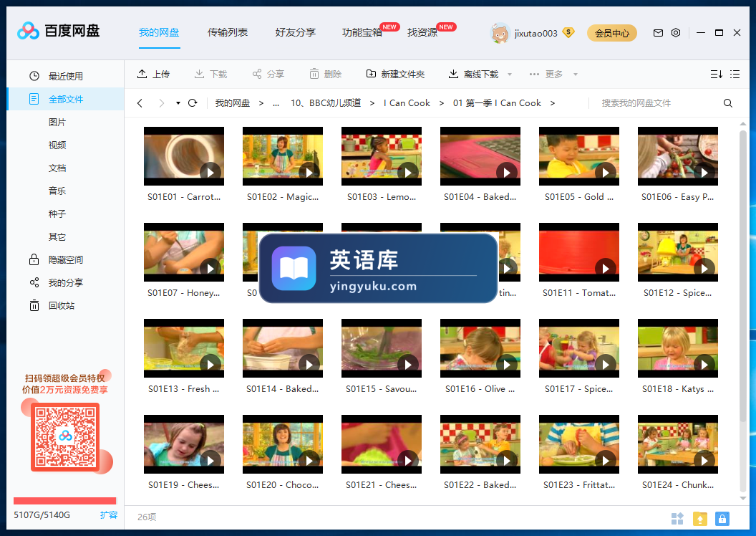The image size is (756, 536).
Task: Open 我的分享 in the sidebar
Action: click(66, 283)
